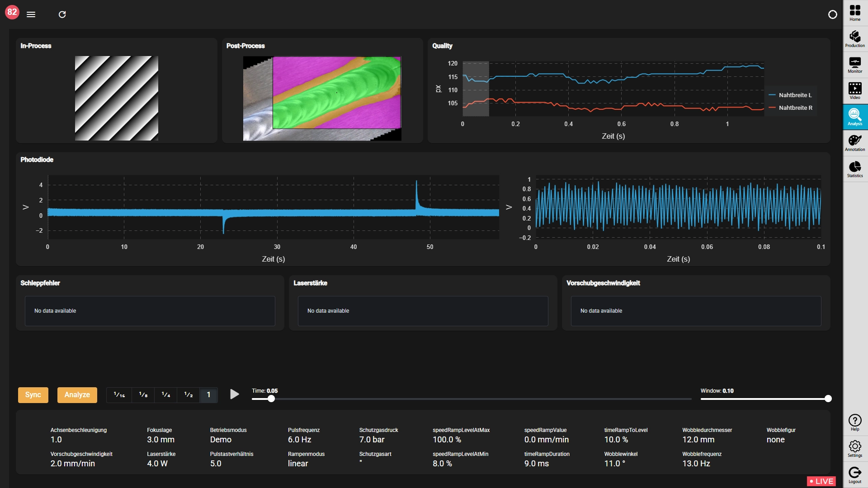
Task: Click the refresh icon
Action: point(62,14)
